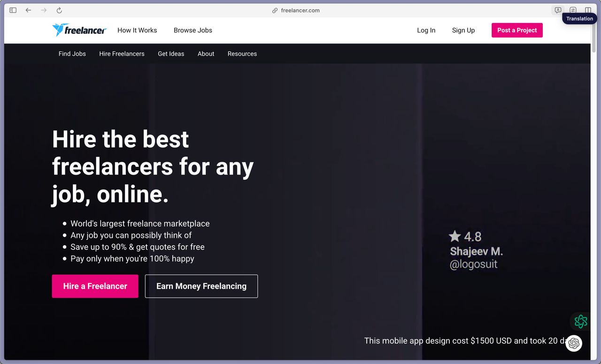The width and height of the screenshot is (601, 364).
Task: Expand the How It Works menu
Action: coord(137,30)
